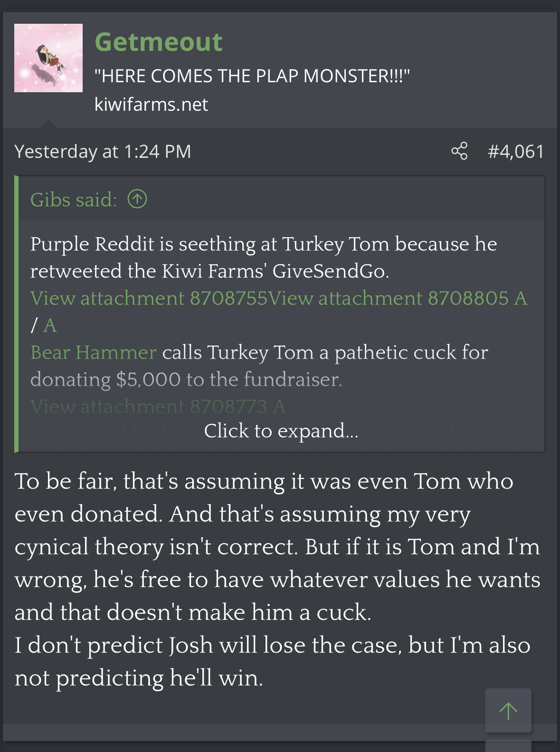Expand the quote via 'Click to expand...'
The width and height of the screenshot is (560, 752).
[x=281, y=432]
